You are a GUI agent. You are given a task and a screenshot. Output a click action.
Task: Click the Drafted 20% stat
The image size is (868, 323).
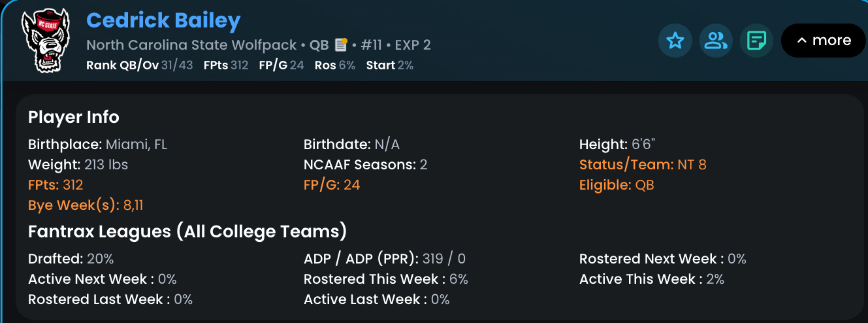coord(71,259)
